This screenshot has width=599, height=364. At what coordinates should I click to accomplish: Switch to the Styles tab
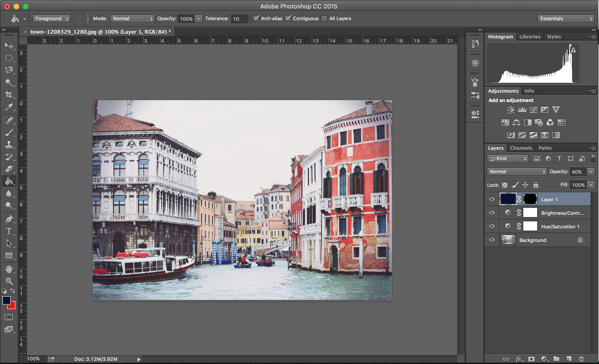(x=554, y=37)
